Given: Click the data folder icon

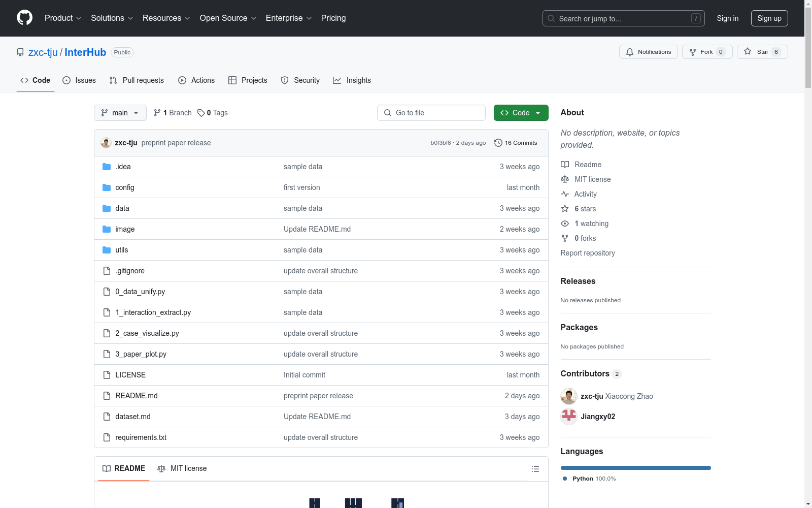Looking at the screenshot, I should [x=107, y=208].
